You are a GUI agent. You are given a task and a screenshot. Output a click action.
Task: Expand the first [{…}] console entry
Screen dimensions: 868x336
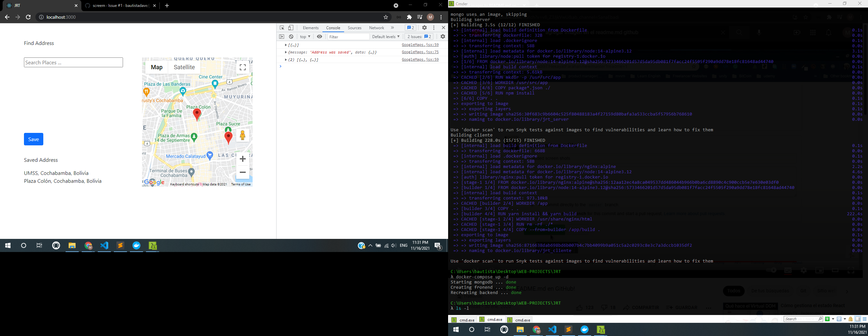pos(286,45)
